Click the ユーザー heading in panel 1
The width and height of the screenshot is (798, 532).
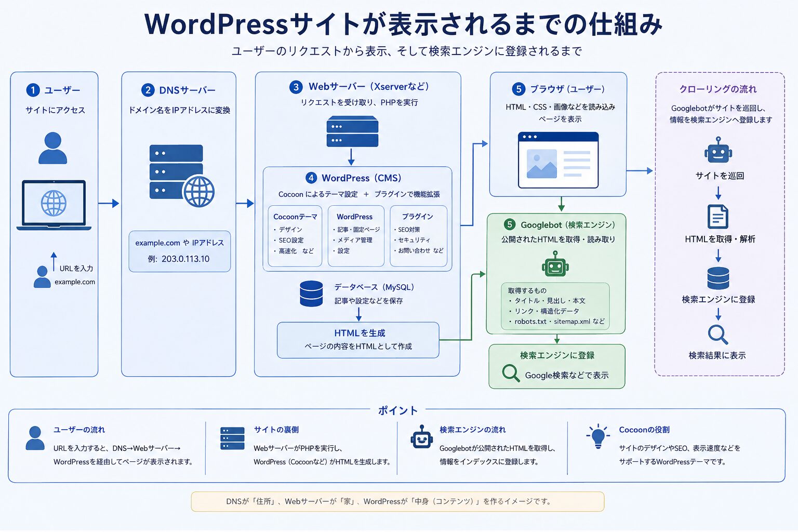pos(62,90)
